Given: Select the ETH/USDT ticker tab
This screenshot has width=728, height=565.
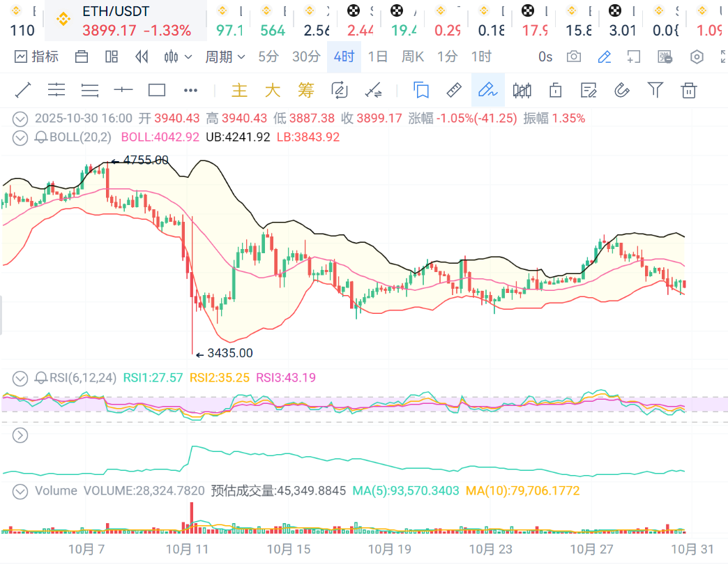Looking at the screenshot, I should (x=126, y=21).
